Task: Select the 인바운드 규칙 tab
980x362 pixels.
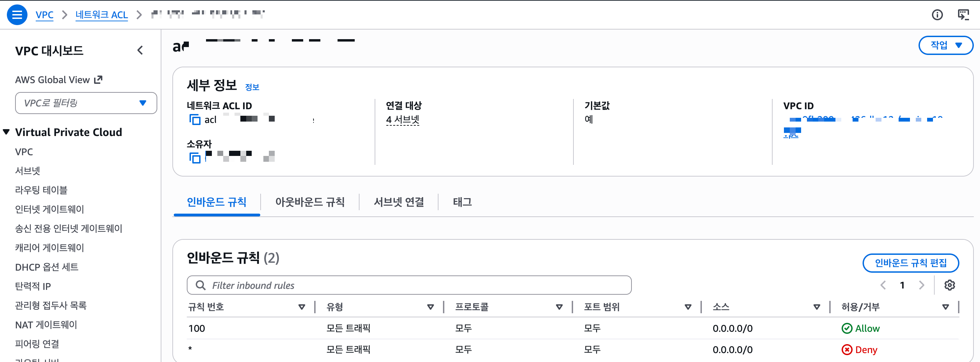Action: pyautogui.click(x=216, y=202)
